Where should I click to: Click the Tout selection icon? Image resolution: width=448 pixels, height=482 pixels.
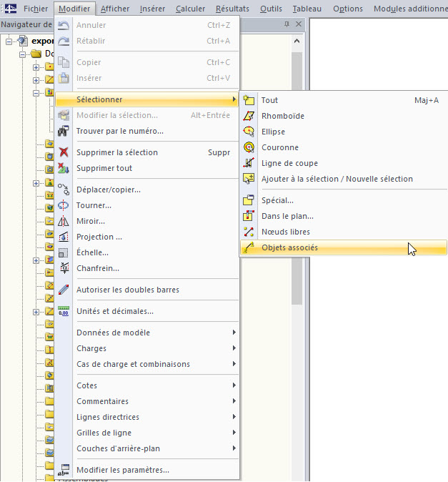tap(249, 100)
